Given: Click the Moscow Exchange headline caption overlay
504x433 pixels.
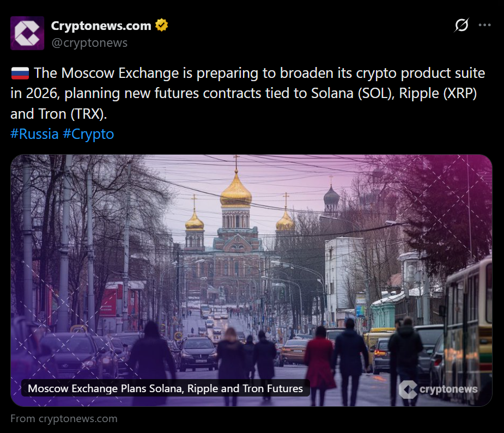Looking at the screenshot, I should tap(165, 388).
